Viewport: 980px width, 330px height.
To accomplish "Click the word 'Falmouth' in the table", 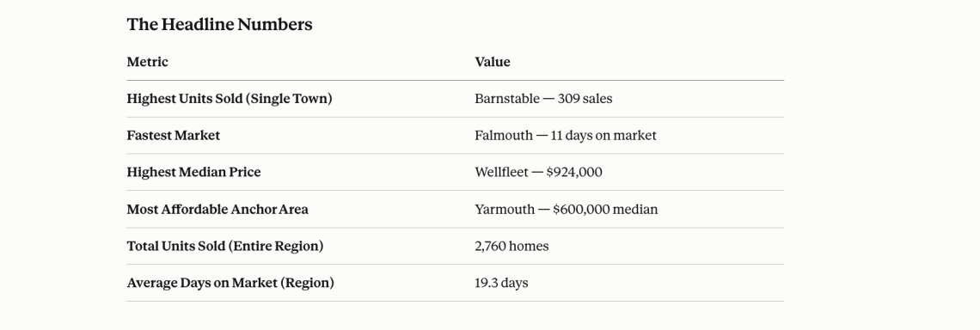I will pyautogui.click(x=504, y=136).
